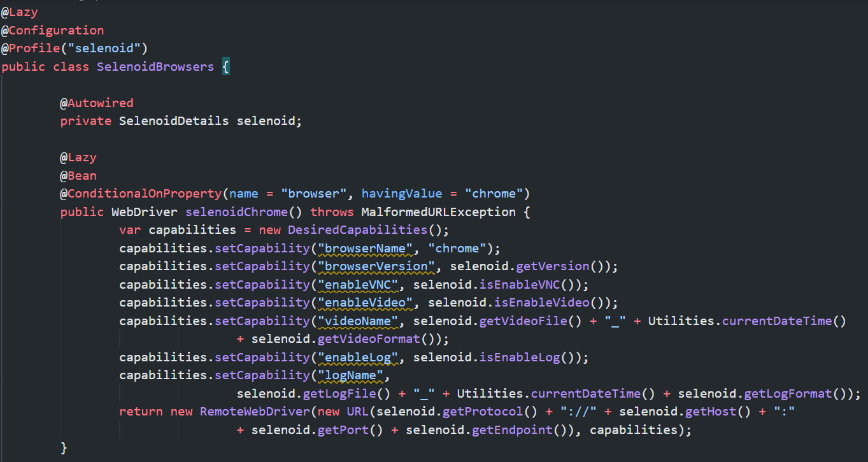This screenshot has height=462, width=868.
Task: Click the getEndpoint method call
Action: [x=513, y=430]
